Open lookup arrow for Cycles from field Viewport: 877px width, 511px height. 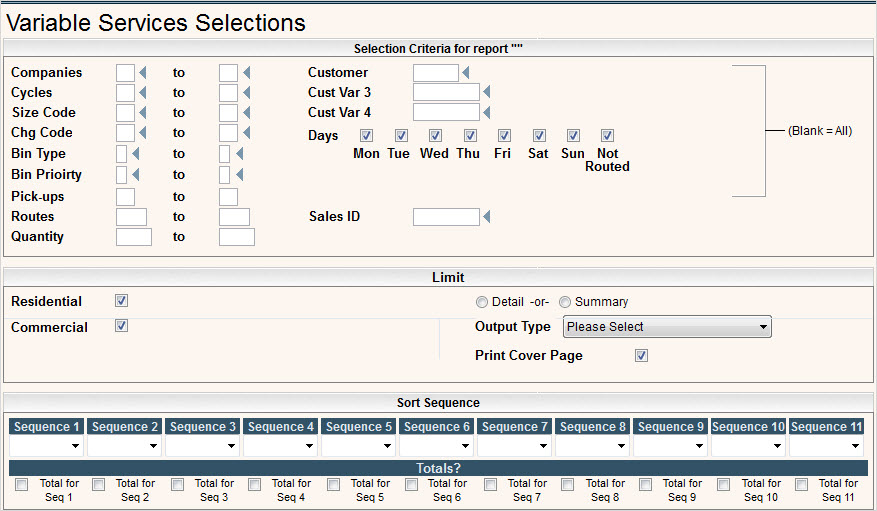[x=143, y=92]
